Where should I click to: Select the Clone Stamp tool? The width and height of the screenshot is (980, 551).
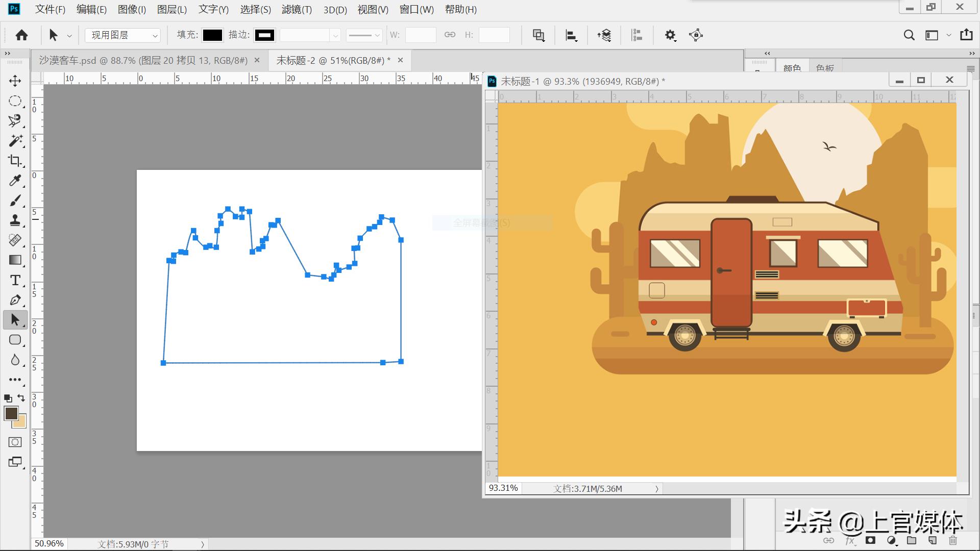[x=15, y=220]
